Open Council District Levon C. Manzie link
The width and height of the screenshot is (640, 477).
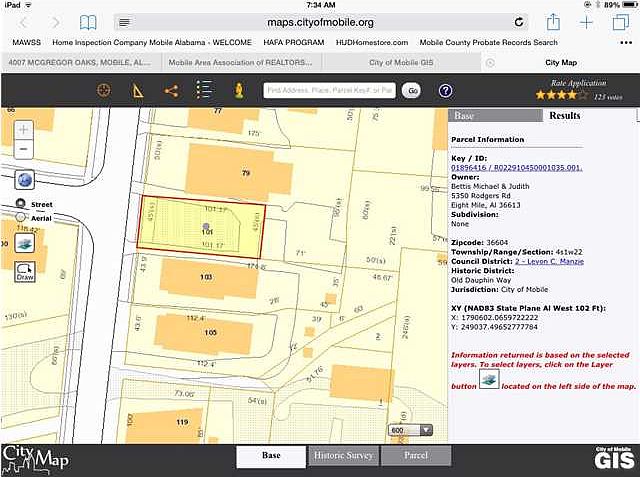[x=549, y=262]
